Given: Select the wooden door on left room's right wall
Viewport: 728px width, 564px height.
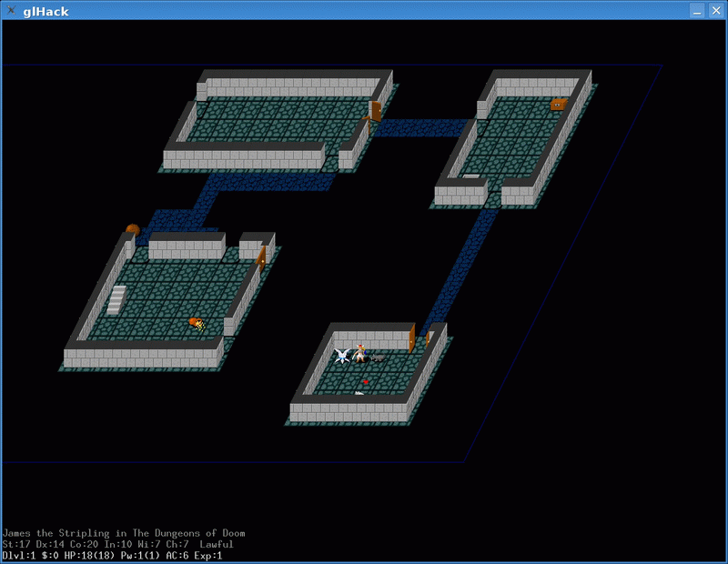Looking at the screenshot, I should (x=262, y=258).
